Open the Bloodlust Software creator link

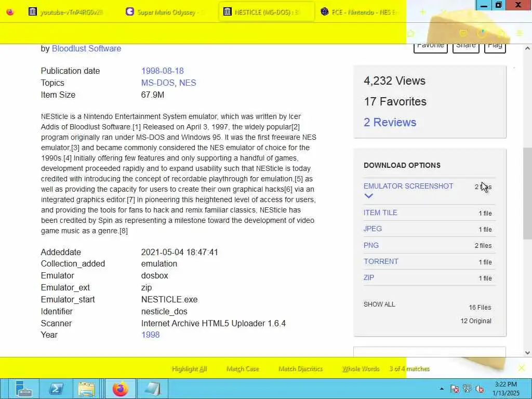point(86,48)
